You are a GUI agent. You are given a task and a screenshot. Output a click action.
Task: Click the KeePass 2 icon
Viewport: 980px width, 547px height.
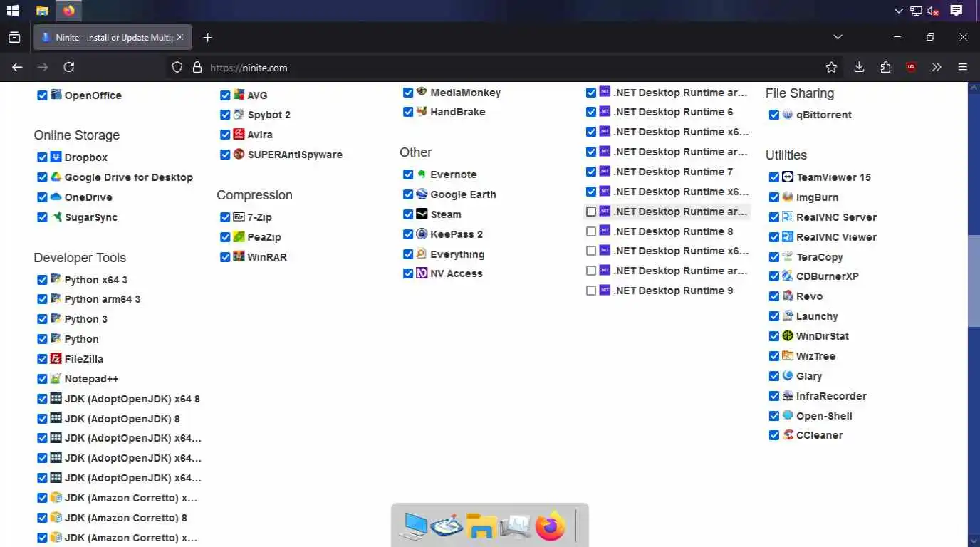click(x=422, y=234)
